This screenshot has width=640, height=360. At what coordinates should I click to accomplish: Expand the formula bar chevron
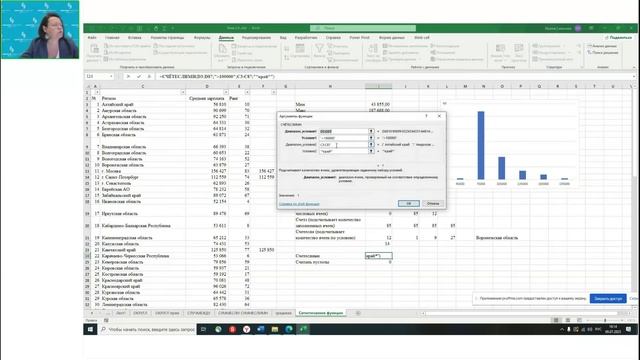[634, 76]
